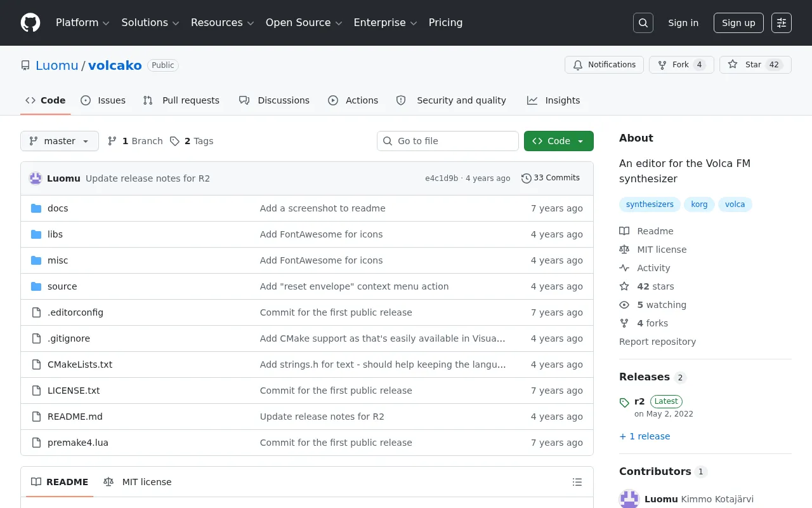This screenshot has width=812, height=508.
Task: Click the pulse icon beside Activity
Action: click(624, 268)
